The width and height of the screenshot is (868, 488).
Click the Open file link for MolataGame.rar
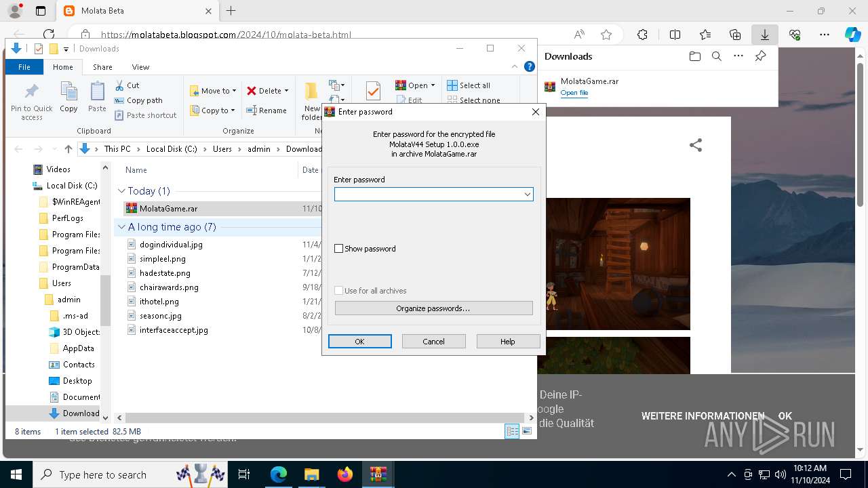(x=574, y=93)
